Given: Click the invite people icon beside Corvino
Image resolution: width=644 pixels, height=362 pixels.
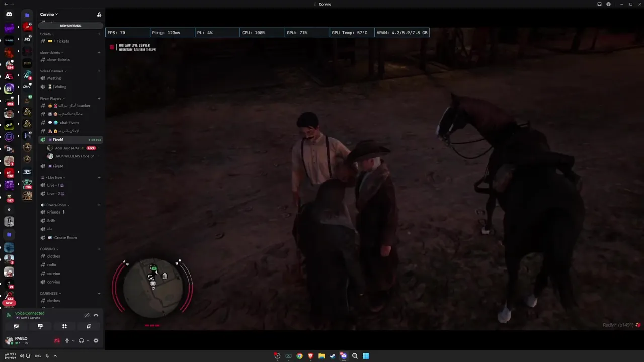Looking at the screenshot, I should click(x=99, y=14).
